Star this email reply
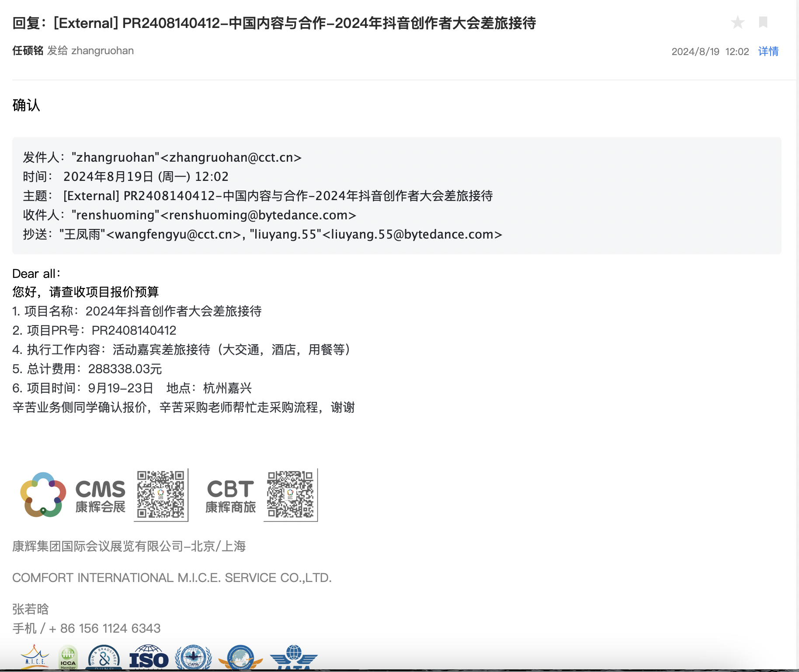This screenshot has width=799, height=672. click(x=737, y=22)
